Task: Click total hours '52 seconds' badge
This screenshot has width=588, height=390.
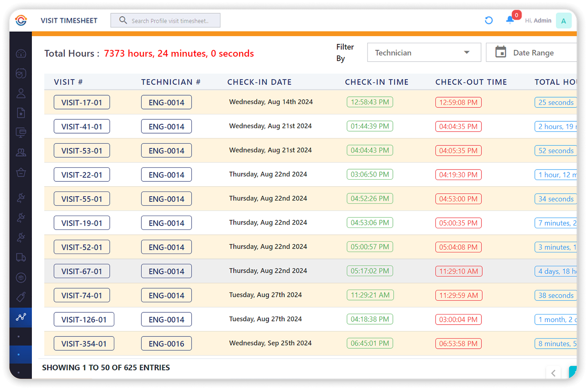Action: [556, 150]
